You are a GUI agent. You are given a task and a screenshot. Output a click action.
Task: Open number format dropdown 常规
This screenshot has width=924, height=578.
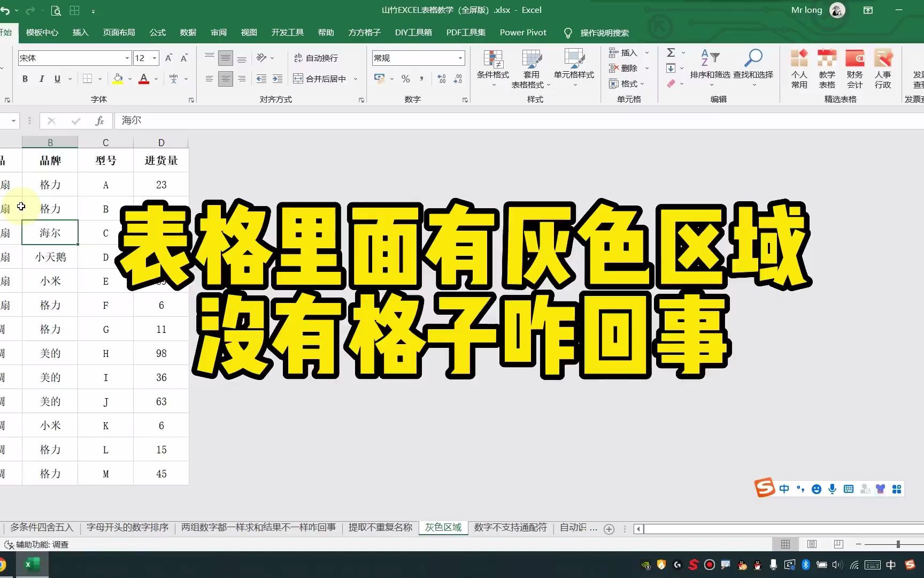point(460,58)
